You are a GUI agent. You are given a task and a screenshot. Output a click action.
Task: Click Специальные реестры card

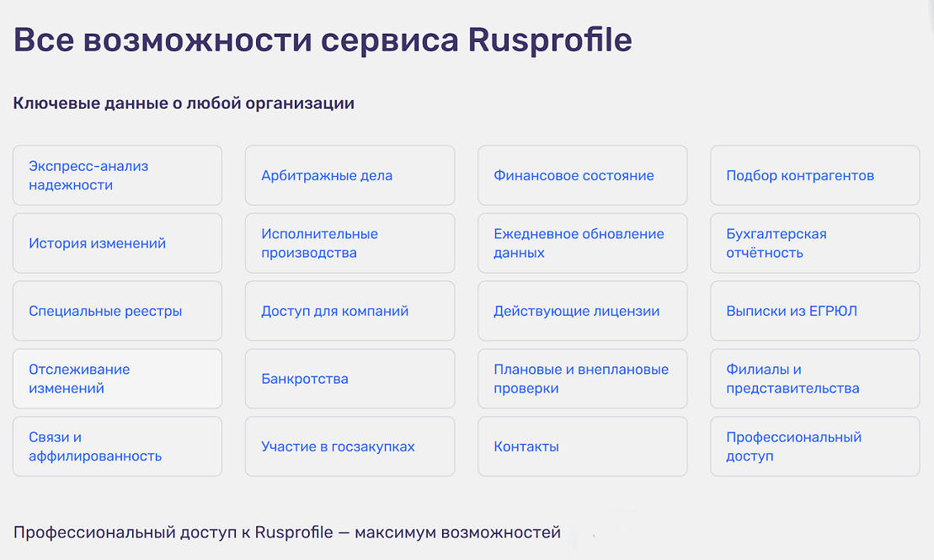[117, 311]
